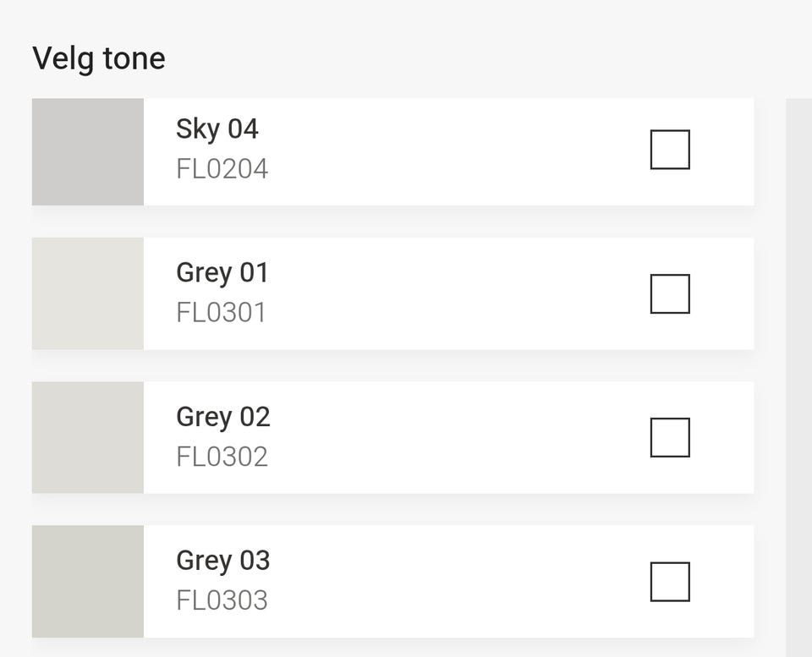Choose the Grey 03 color swatch
This screenshot has height=657, width=812.
coord(88,582)
